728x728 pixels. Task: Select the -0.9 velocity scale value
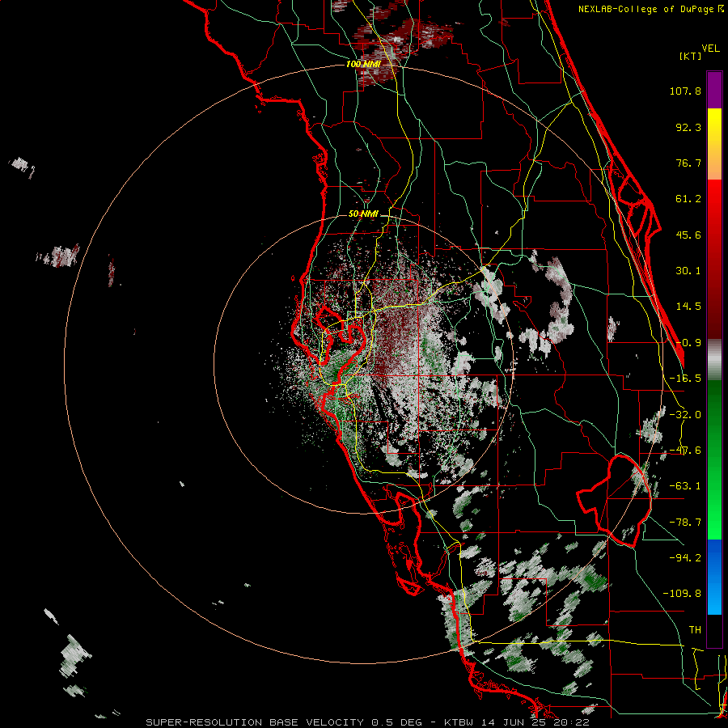(x=688, y=343)
